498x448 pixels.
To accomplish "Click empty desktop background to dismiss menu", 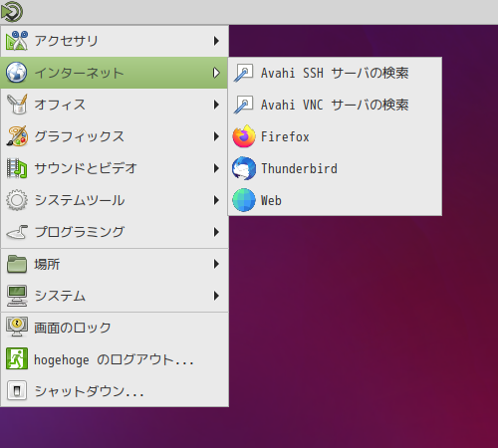I will point(366,316).
